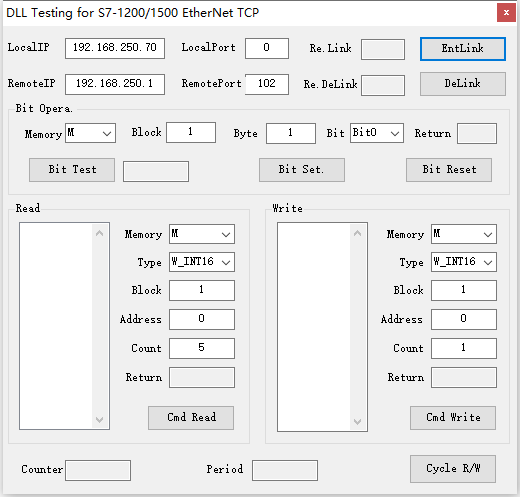The image size is (520, 497).
Task: Expand the Write Type W_INT16 dropdown
Action: [464, 262]
